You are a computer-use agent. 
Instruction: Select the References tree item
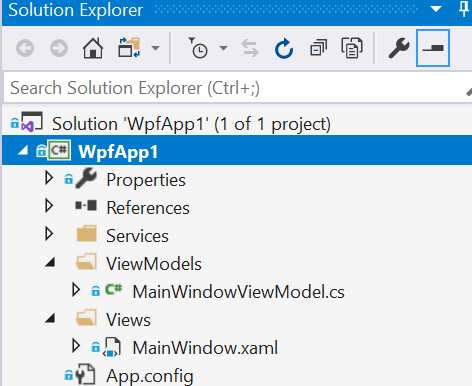point(148,208)
